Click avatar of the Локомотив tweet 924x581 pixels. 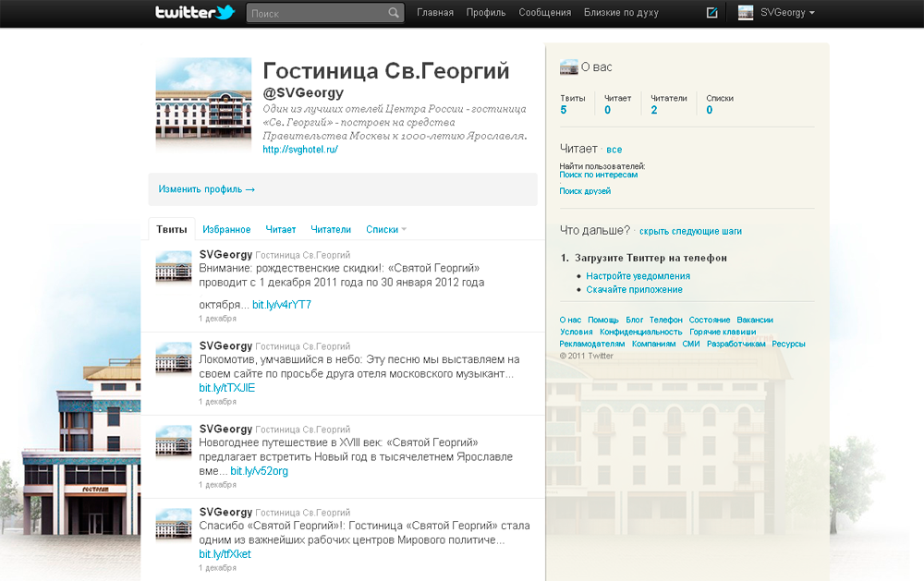pos(174,358)
